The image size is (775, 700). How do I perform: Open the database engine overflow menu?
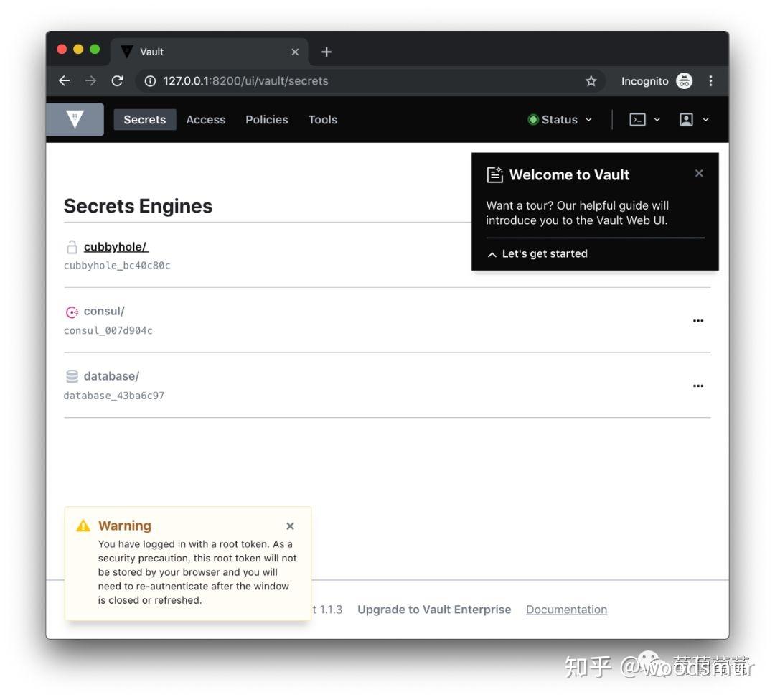click(x=697, y=386)
